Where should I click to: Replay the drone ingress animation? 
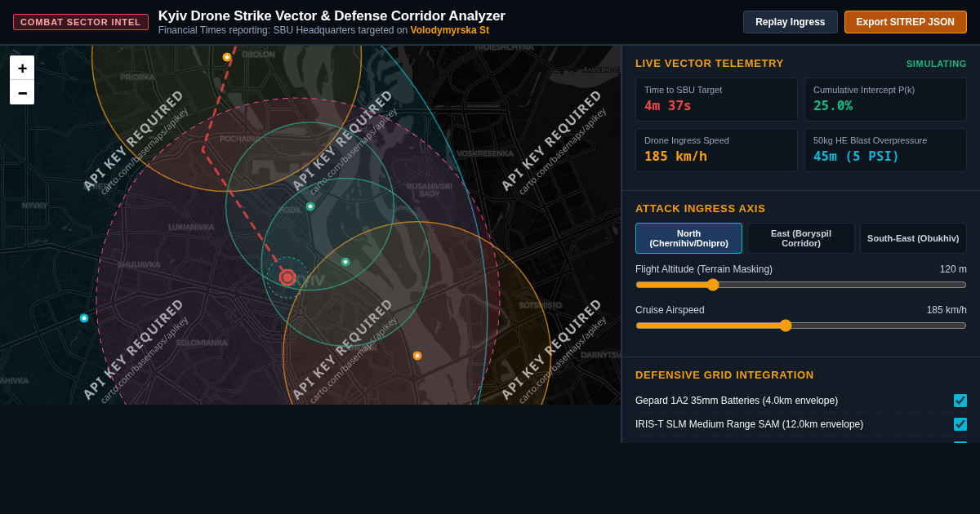point(790,22)
